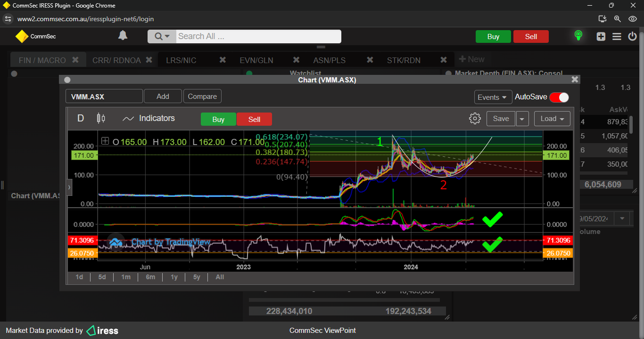
Task: Close the EVN/GLN tab
Action: [x=296, y=60]
